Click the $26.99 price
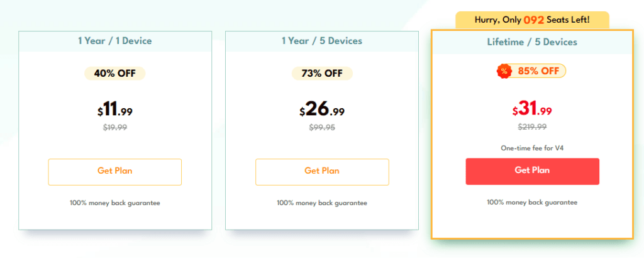Screen dimensions: 644x258 tap(322, 111)
